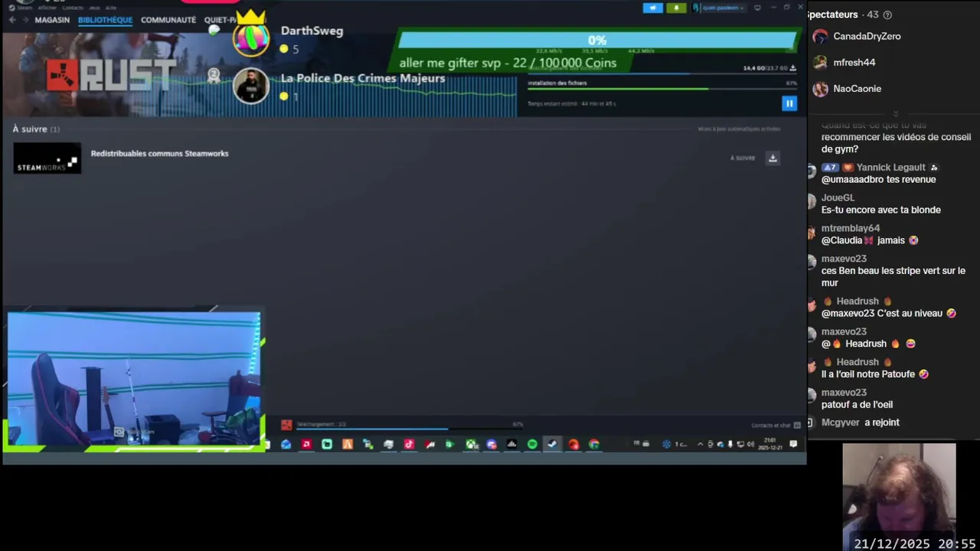Open the BIBLIOTHÈQUE tab
This screenshot has width=980, height=551.
[105, 20]
